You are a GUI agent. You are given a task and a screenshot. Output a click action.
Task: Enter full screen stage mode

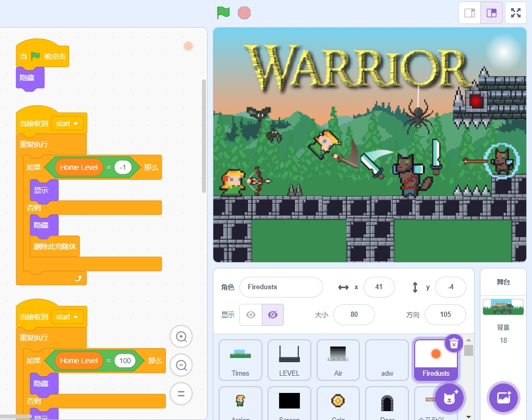[515, 13]
